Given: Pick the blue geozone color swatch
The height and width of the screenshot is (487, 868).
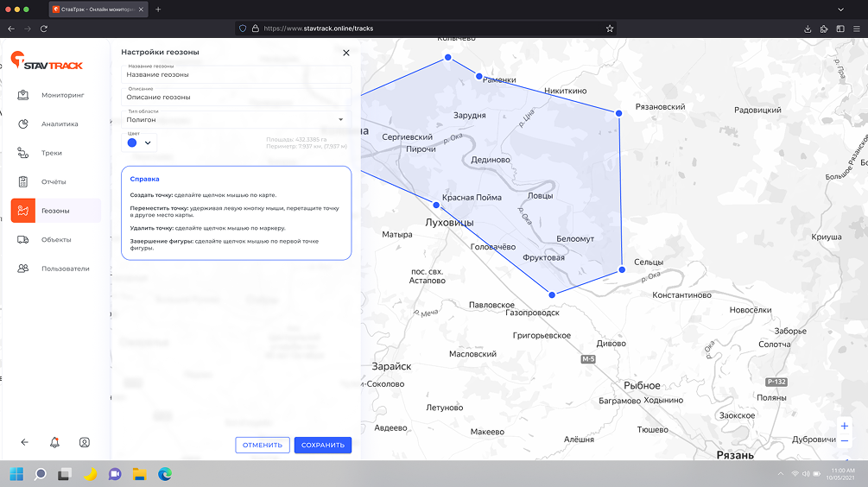Looking at the screenshot, I should pyautogui.click(x=132, y=142).
